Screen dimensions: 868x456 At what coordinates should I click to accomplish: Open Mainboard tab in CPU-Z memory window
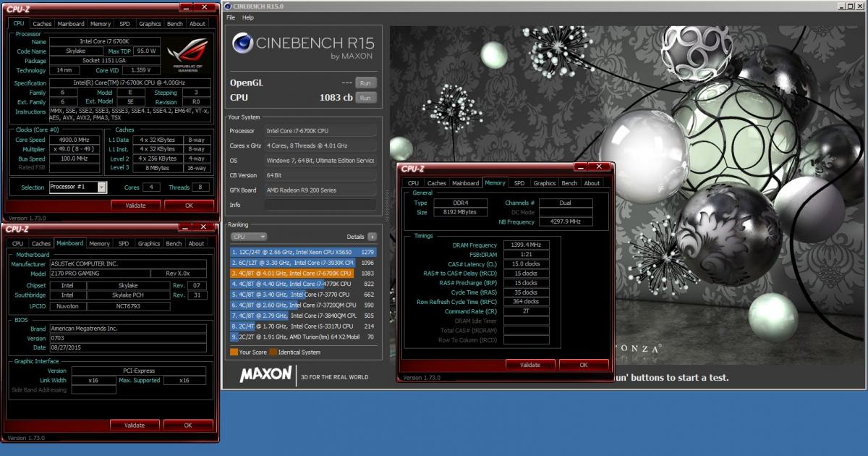466,183
